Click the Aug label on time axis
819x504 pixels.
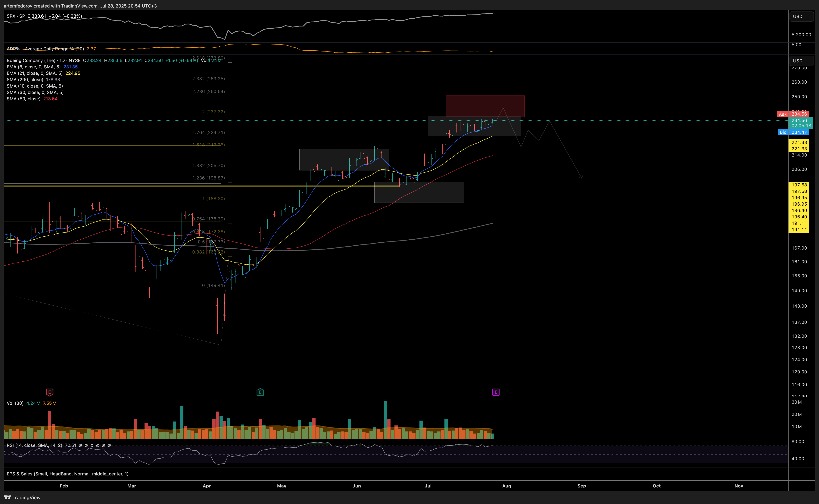(x=507, y=486)
